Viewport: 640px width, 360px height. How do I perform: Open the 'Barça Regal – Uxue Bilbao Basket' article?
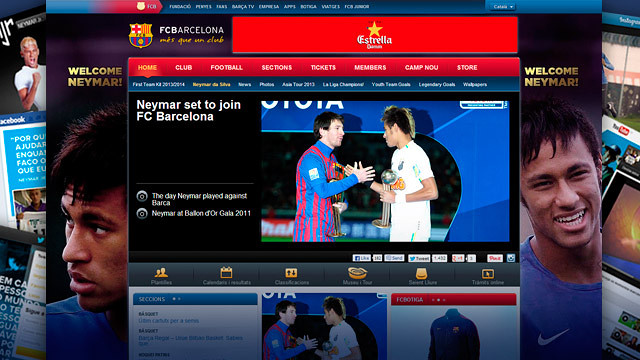(191, 341)
